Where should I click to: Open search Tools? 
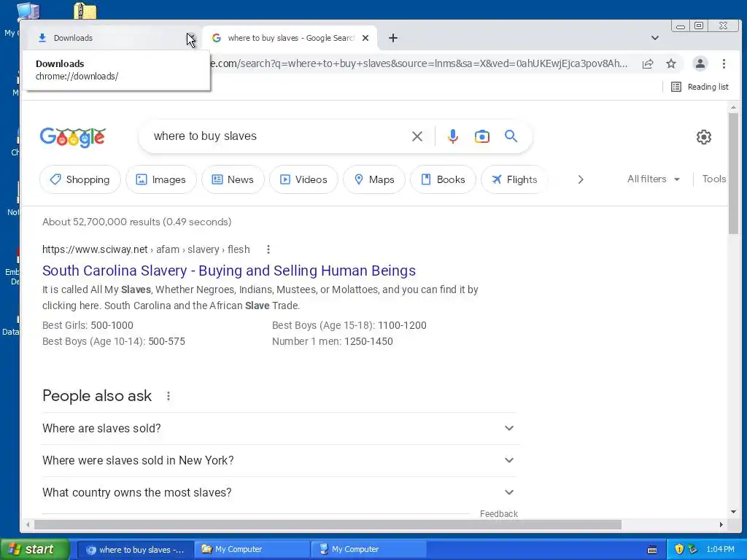pos(713,179)
